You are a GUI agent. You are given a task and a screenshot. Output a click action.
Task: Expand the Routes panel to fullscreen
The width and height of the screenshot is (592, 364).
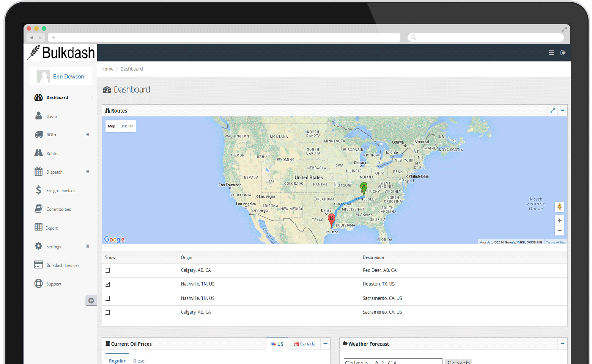pos(553,110)
